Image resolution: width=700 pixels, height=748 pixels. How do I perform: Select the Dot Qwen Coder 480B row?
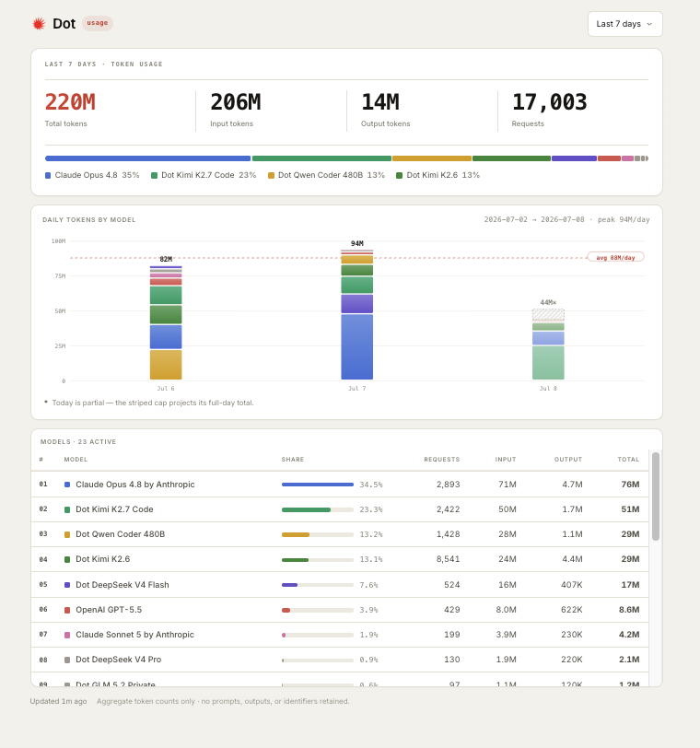click(340, 534)
